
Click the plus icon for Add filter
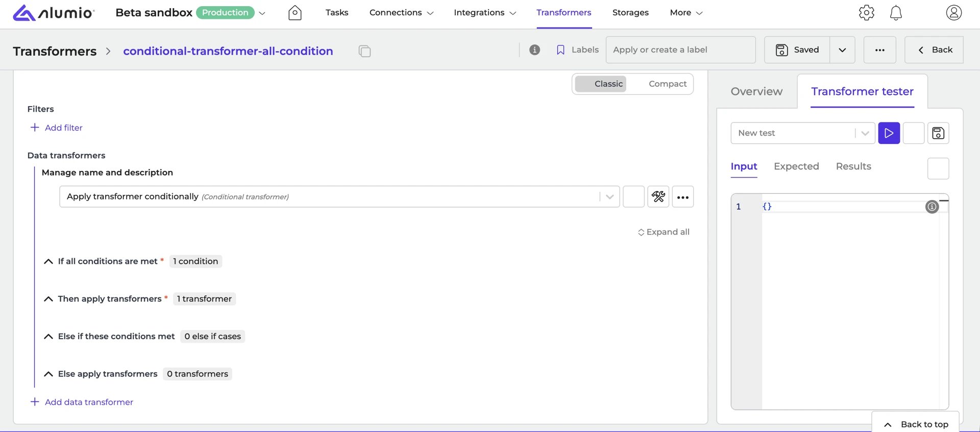click(x=35, y=128)
